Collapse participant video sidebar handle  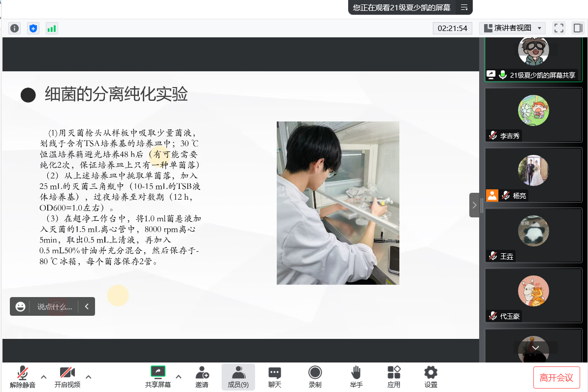[x=474, y=205]
